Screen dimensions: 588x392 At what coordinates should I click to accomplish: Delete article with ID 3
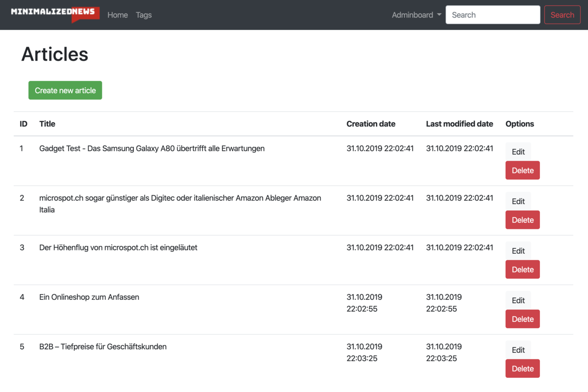[522, 269]
